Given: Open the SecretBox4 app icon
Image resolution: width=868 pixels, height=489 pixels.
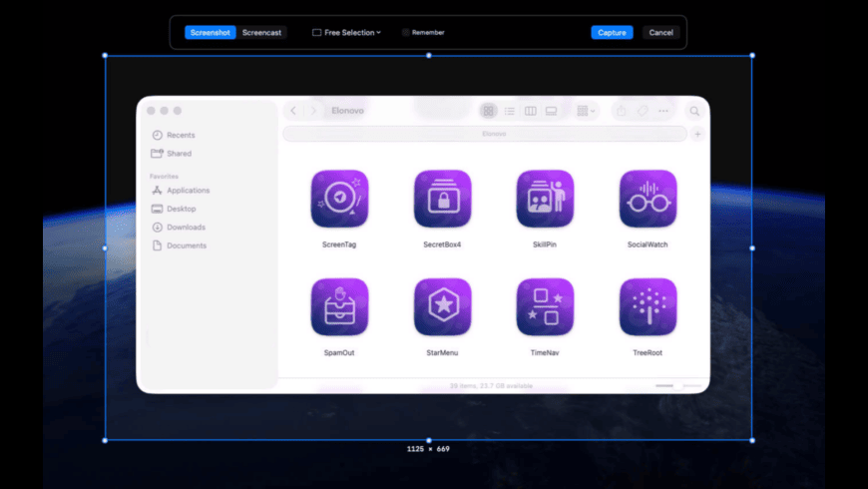Looking at the screenshot, I should click(x=442, y=199).
